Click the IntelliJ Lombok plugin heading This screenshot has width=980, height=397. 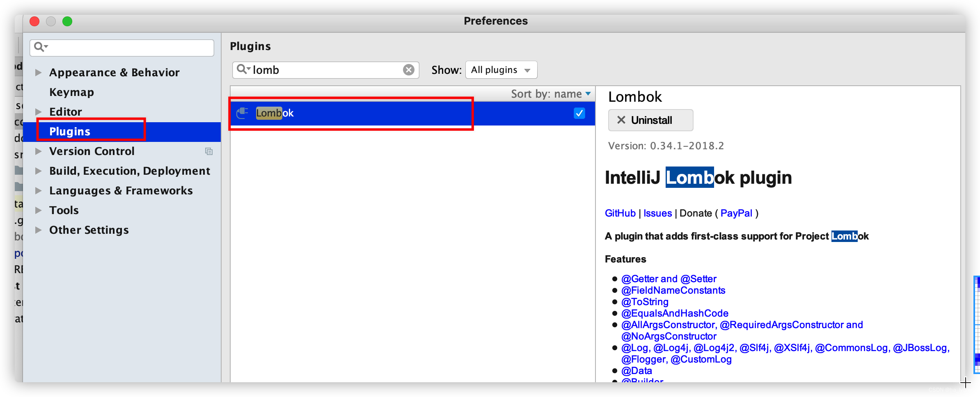(698, 178)
